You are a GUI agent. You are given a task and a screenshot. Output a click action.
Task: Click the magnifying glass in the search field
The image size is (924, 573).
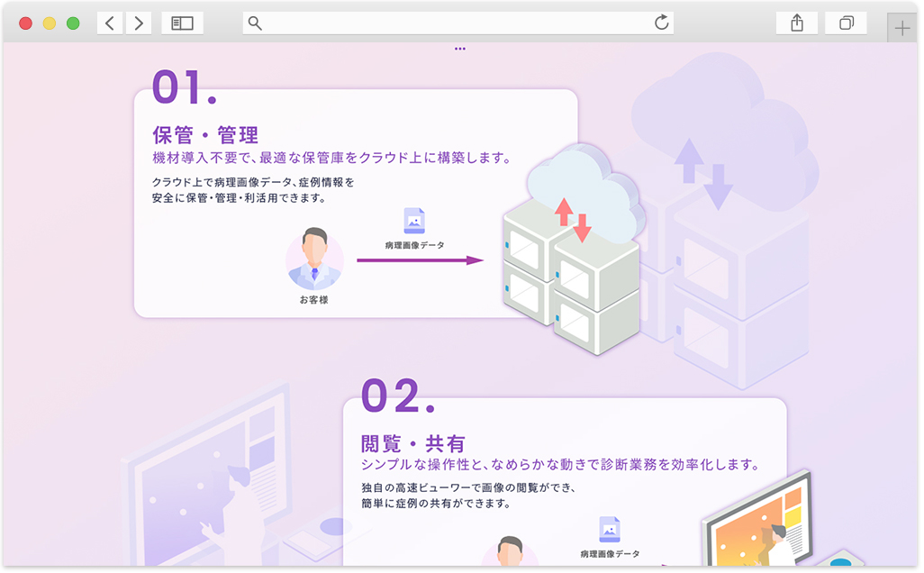pyautogui.click(x=254, y=22)
